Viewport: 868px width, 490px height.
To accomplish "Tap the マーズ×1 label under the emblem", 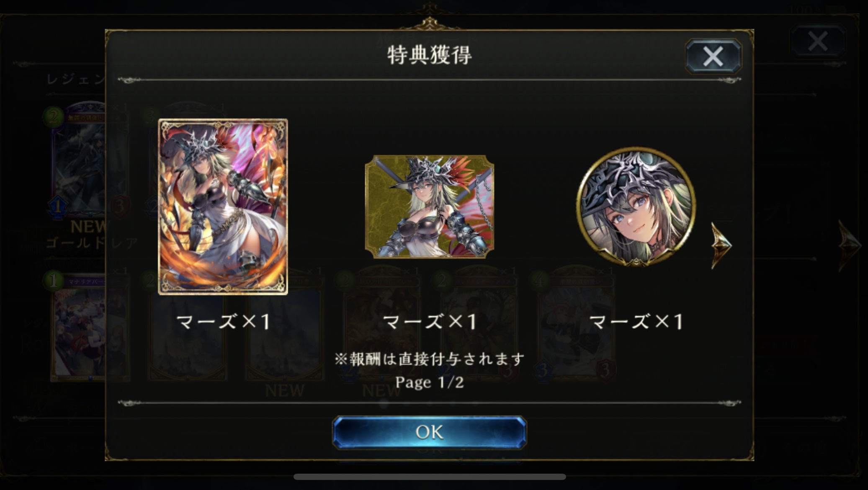I will coord(429,322).
